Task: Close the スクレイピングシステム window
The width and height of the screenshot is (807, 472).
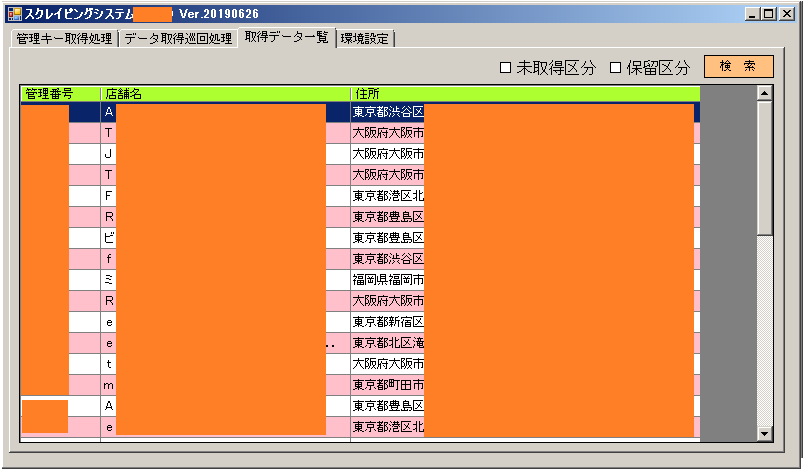Action: tap(787, 14)
